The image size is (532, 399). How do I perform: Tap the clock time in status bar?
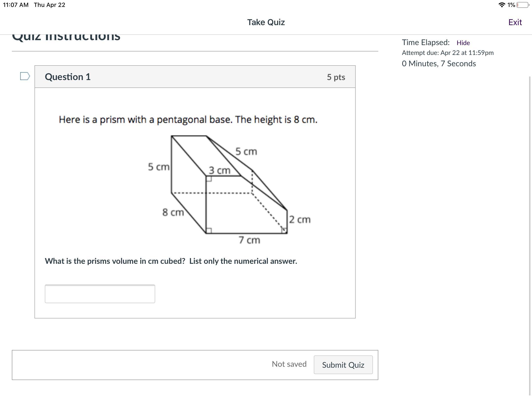[x=16, y=5]
